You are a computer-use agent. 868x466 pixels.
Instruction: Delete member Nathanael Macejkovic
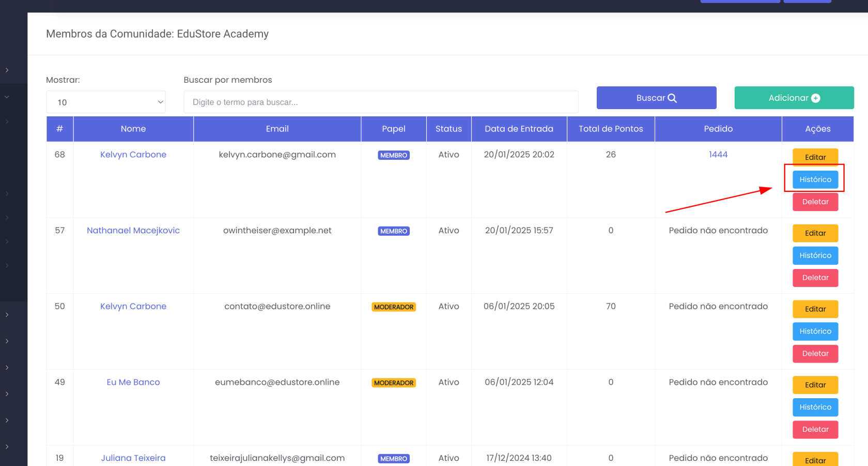(815, 278)
